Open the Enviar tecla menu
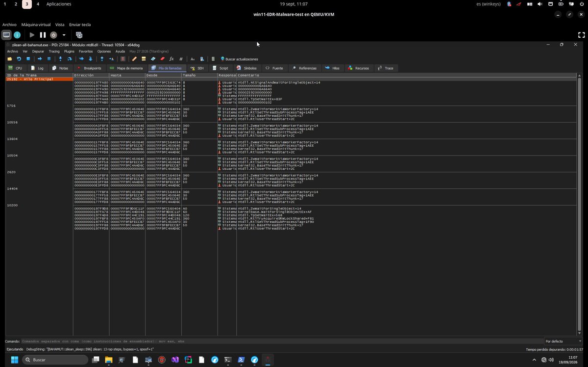Image resolution: width=588 pixels, height=367 pixels. tap(80, 25)
